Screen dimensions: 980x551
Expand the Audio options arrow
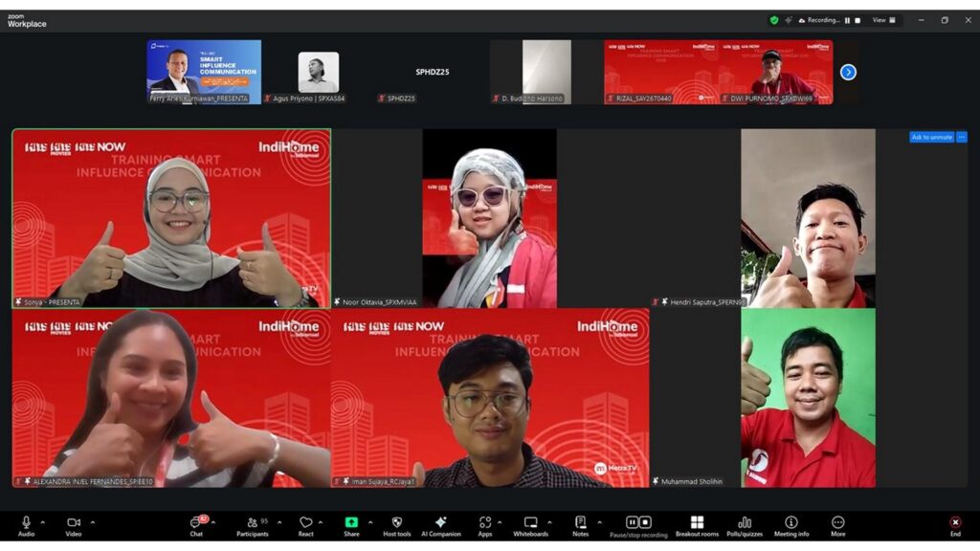(x=42, y=522)
